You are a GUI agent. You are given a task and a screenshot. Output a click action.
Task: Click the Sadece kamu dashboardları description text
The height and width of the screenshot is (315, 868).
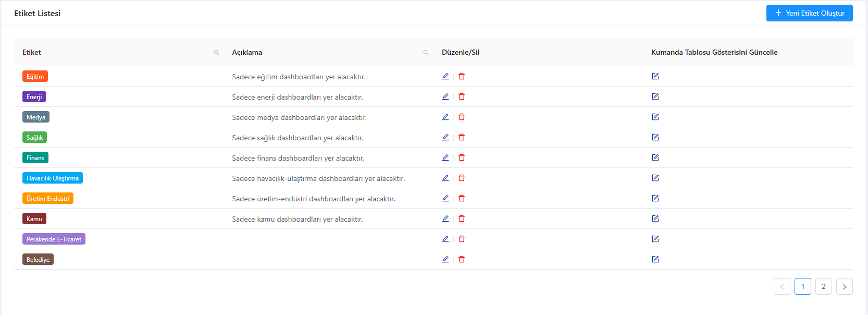click(x=297, y=219)
